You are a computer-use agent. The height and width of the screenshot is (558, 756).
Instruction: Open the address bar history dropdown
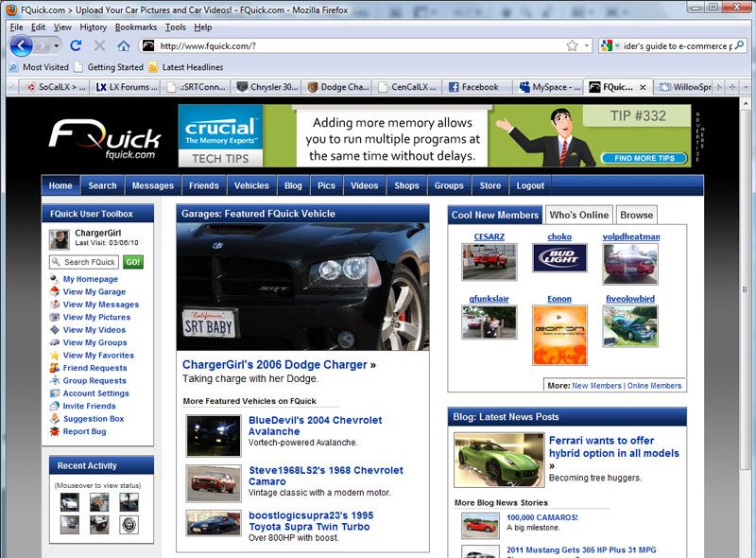click(586, 45)
